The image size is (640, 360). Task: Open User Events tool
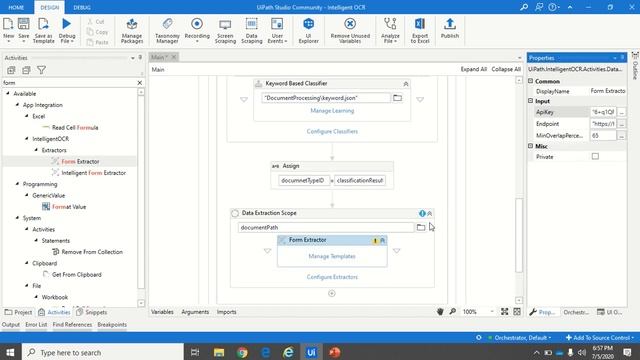(x=277, y=29)
